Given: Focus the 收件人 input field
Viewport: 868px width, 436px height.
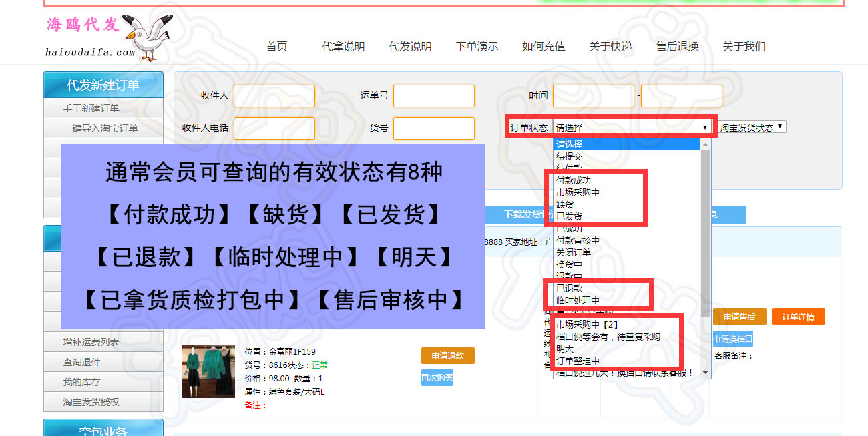Looking at the screenshot, I should pyautogui.click(x=274, y=96).
